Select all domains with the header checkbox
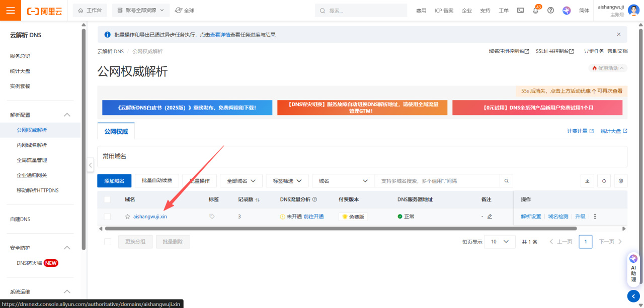This screenshot has width=644, height=308. pos(107,199)
